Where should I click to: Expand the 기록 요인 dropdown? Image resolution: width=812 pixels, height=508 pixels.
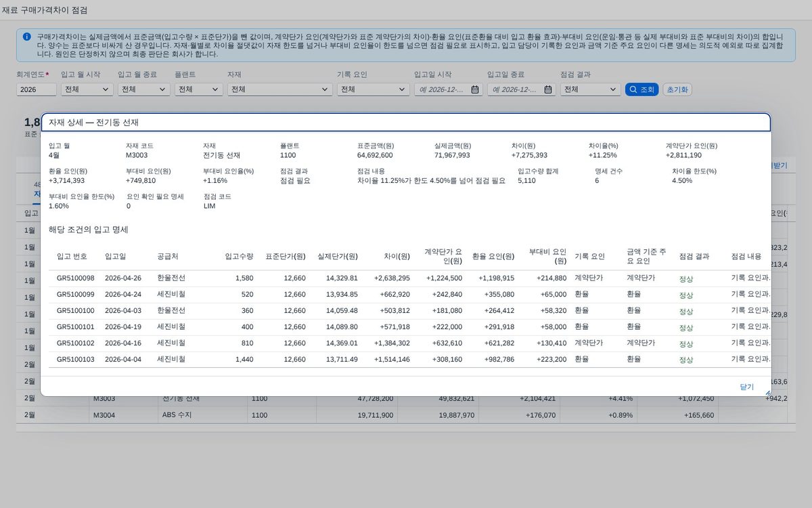373,89
